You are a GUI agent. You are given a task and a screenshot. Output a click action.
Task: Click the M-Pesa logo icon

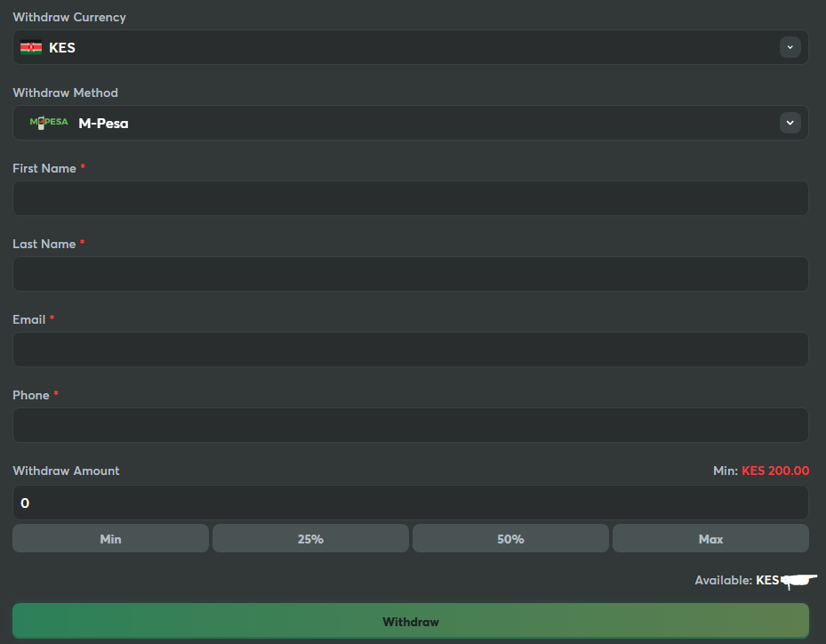point(49,123)
